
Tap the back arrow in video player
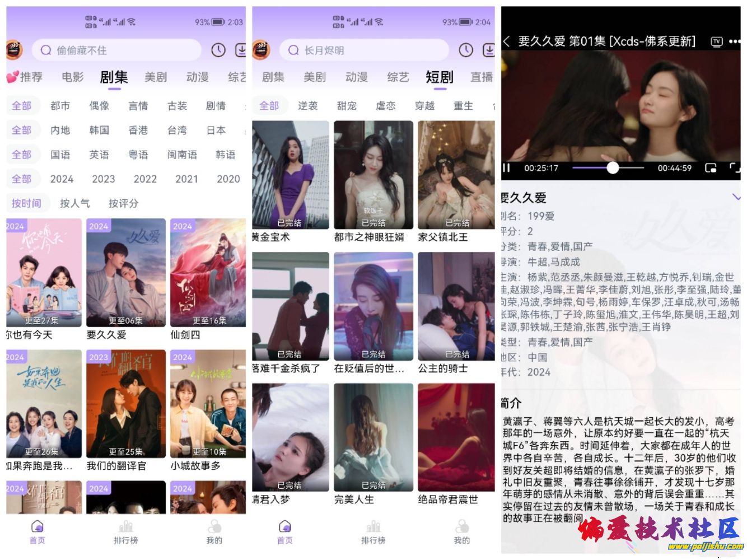(x=507, y=41)
